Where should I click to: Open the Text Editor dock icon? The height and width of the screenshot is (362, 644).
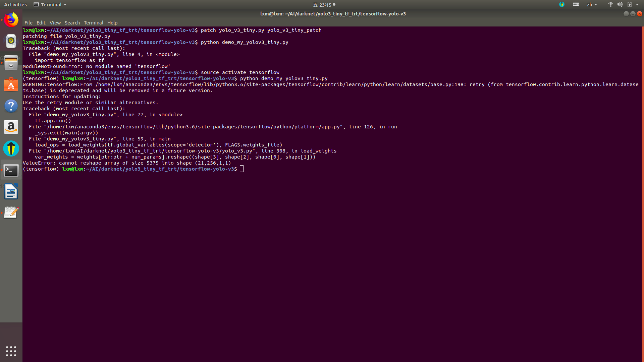click(11, 213)
